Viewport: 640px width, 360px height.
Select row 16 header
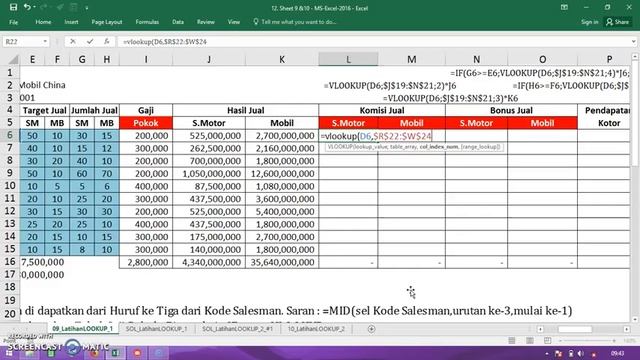click(x=10, y=262)
